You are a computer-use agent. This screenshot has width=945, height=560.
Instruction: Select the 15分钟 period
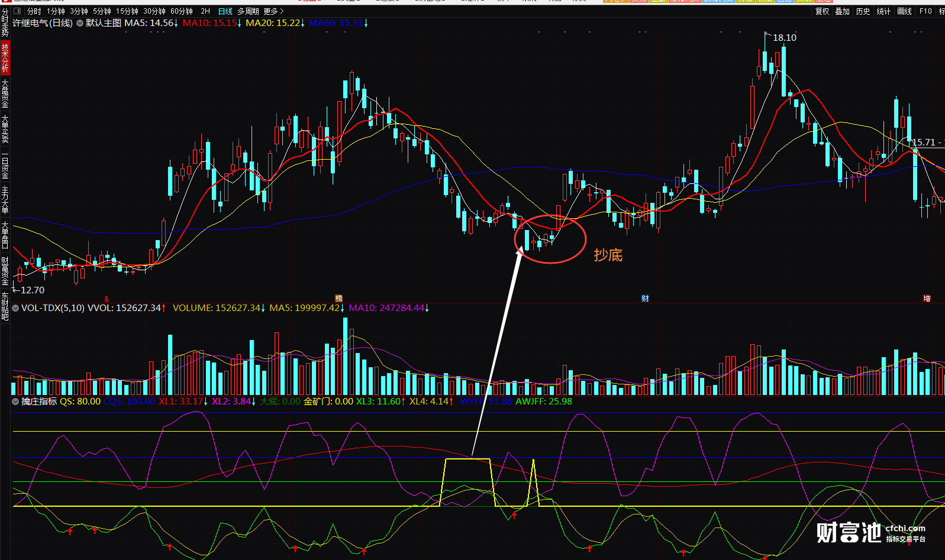tap(127, 11)
